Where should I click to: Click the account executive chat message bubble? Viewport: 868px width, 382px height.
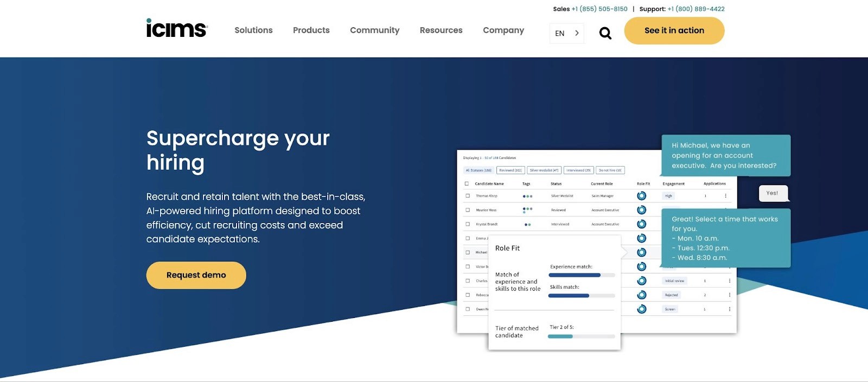click(726, 155)
